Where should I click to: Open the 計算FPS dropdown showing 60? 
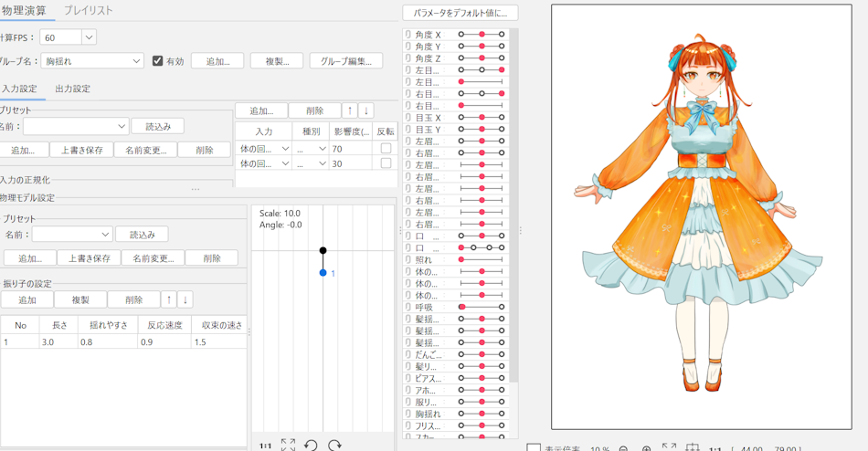[x=89, y=37]
